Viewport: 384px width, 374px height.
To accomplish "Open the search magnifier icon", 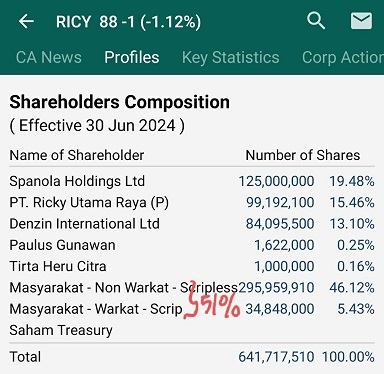I will (316, 21).
